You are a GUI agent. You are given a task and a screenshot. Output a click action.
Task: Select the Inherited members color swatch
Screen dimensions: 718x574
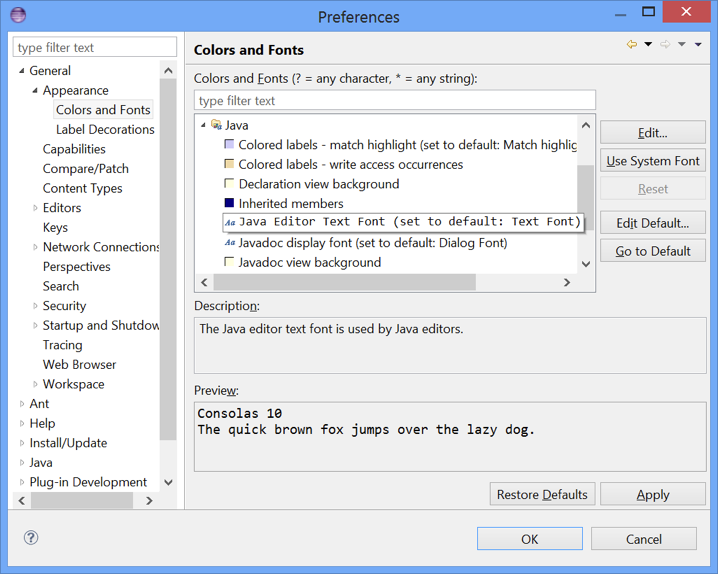(230, 204)
